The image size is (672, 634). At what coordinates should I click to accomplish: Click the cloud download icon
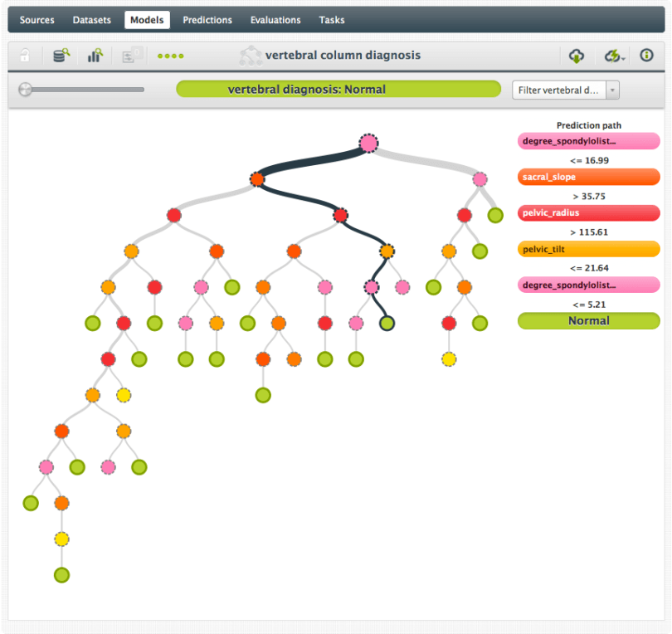click(x=577, y=56)
